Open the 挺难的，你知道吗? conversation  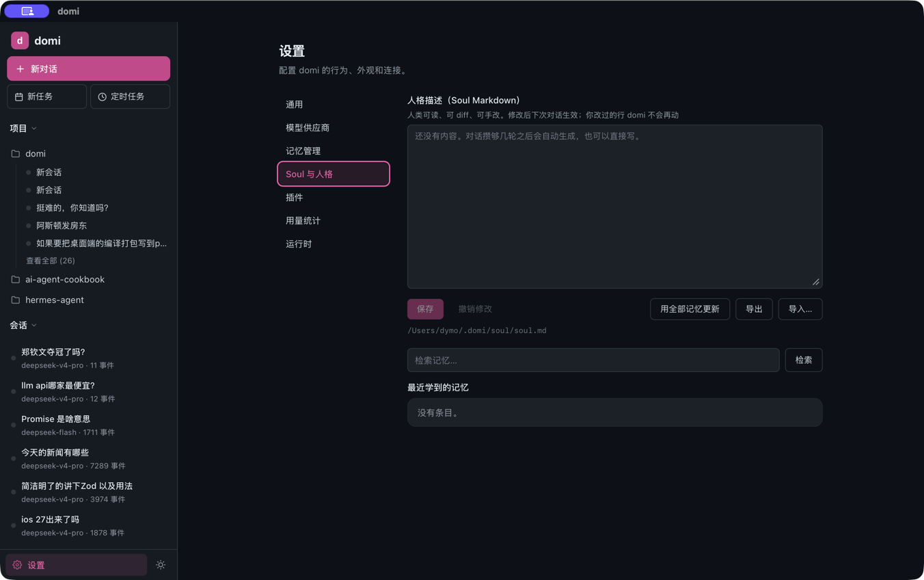coord(96,208)
